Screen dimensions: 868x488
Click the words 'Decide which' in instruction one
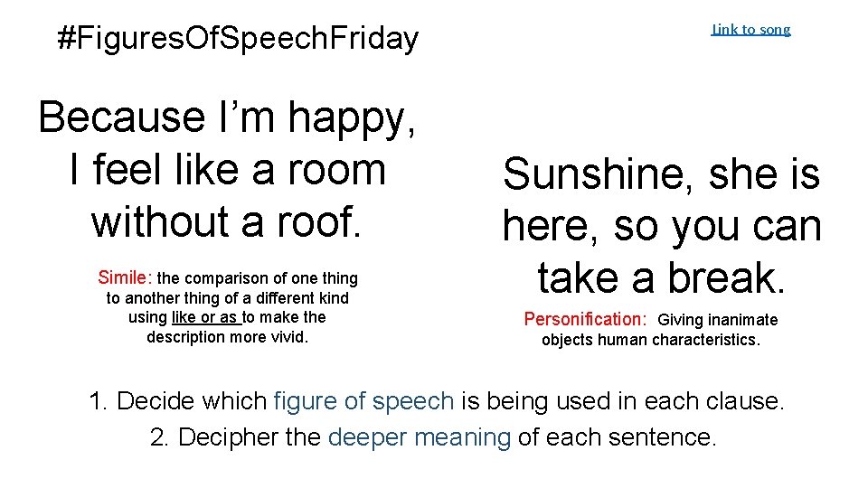coord(191,400)
